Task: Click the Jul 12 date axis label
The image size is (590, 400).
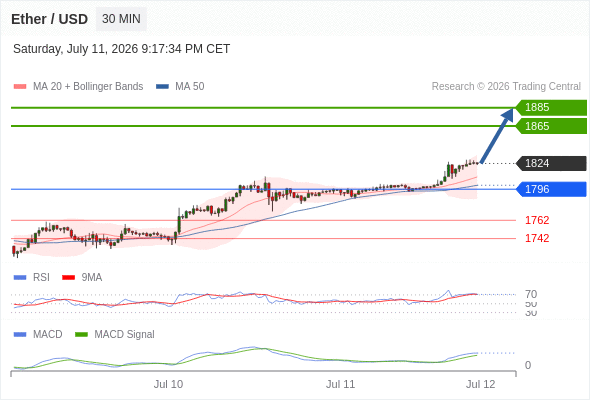Action: tap(481, 384)
